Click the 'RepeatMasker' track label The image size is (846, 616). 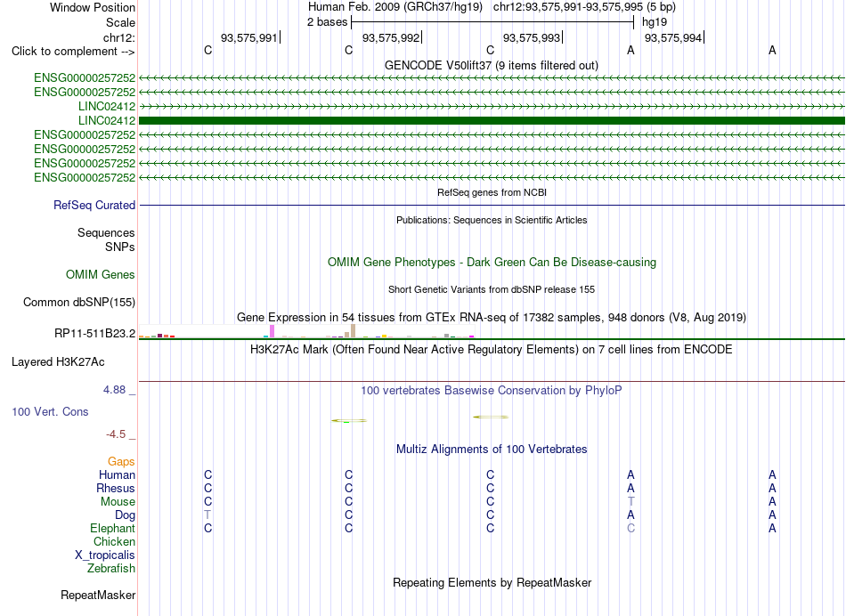tap(98, 595)
